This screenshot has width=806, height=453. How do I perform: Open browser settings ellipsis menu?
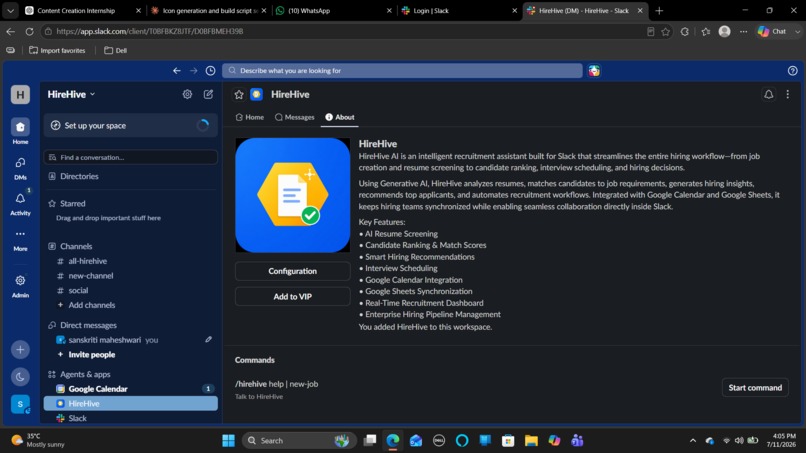point(743,31)
